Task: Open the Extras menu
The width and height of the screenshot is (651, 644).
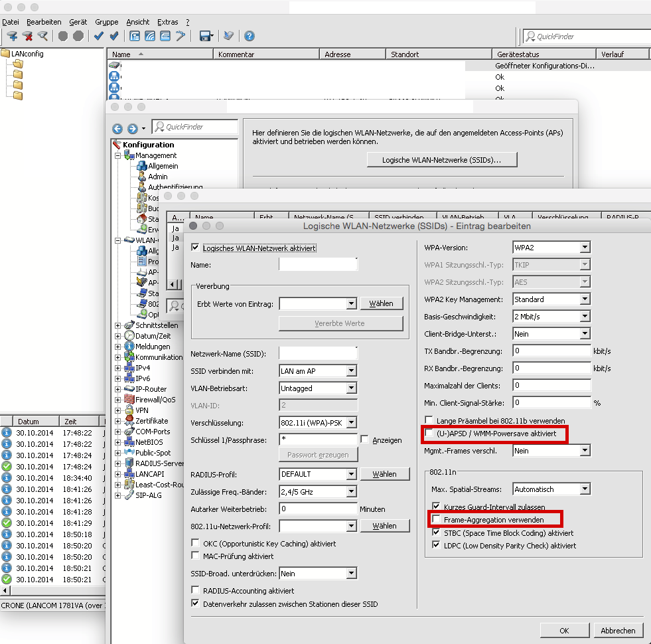Action: click(x=168, y=22)
